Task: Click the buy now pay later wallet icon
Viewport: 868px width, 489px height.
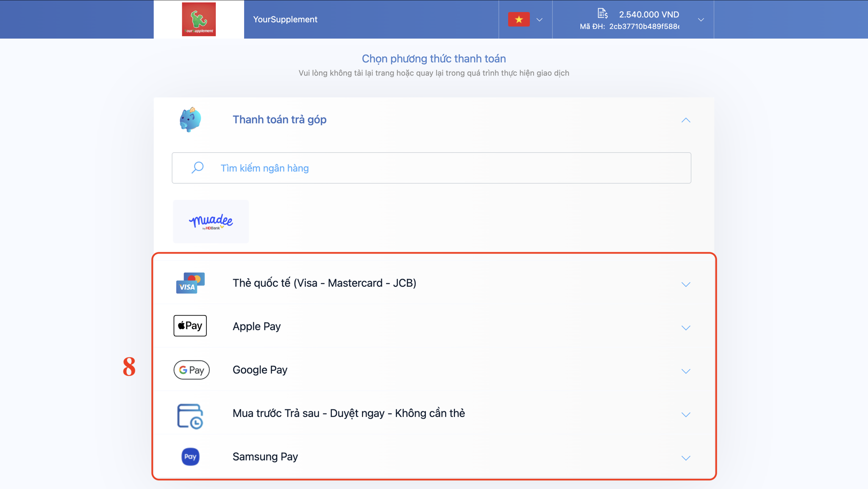Action: tap(189, 416)
